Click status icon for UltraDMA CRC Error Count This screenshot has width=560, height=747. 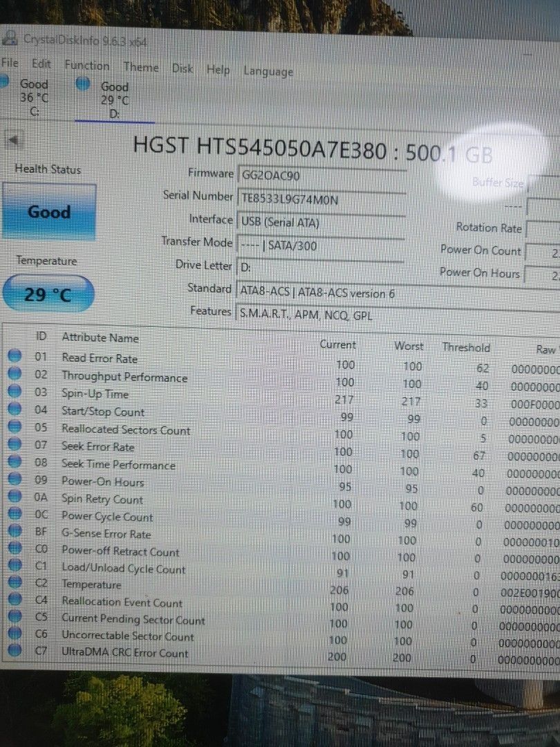15,649
